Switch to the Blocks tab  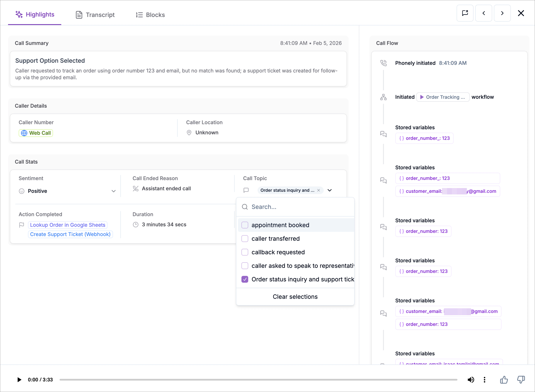150,15
